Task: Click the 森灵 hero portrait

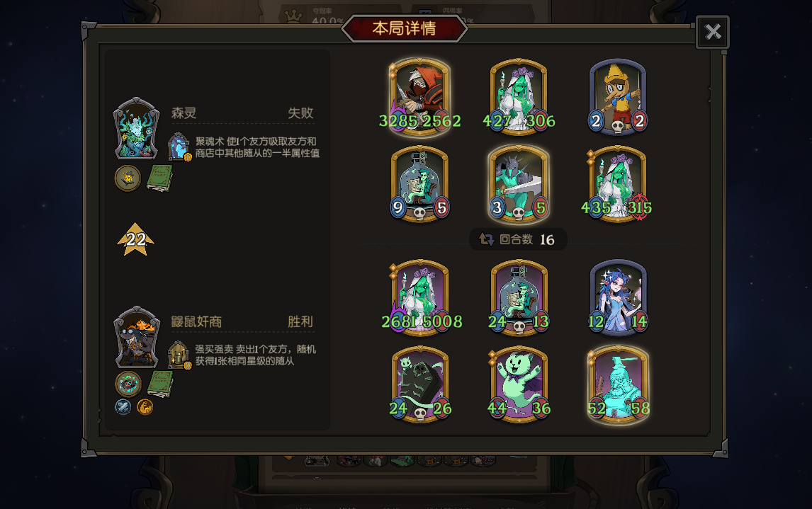Action: [x=136, y=128]
